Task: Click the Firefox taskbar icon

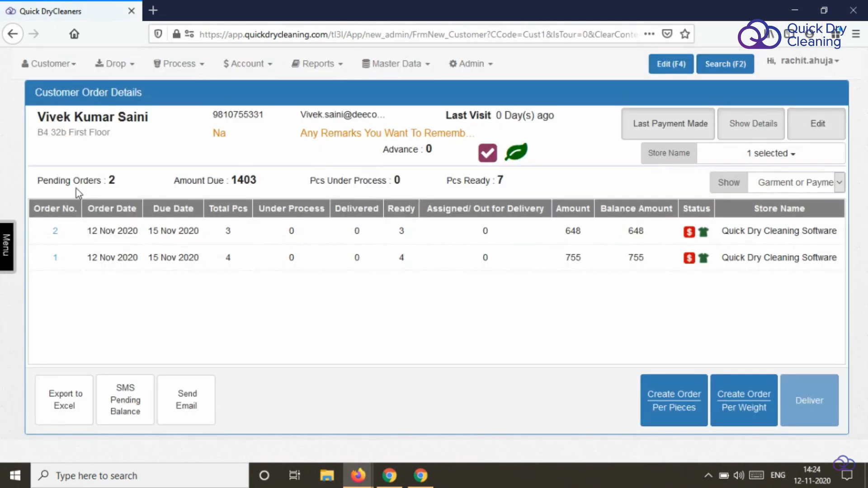Action: point(358,475)
